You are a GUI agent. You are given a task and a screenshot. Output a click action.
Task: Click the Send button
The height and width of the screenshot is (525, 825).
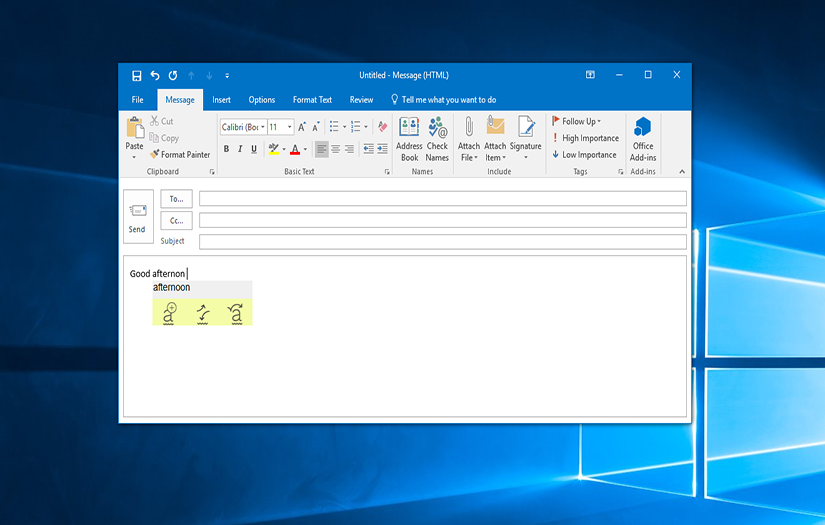coord(138,217)
